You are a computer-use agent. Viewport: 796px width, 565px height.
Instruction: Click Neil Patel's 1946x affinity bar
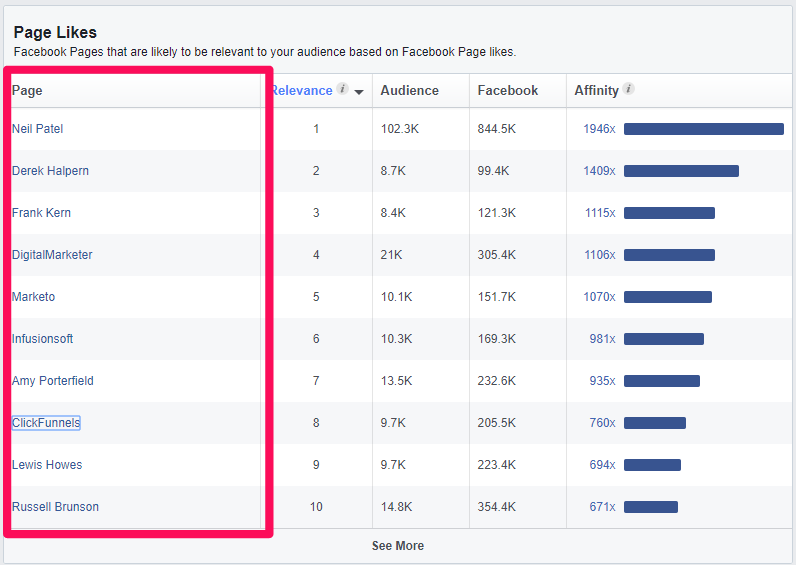tap(704, 129)
